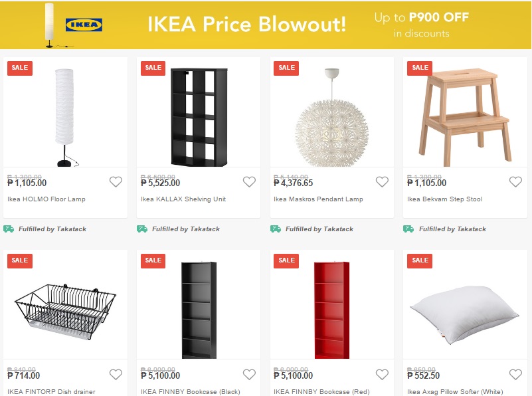532x396 pixels.
Task: Save Axag Pillow Softer with heart icon
Action: 515,375
